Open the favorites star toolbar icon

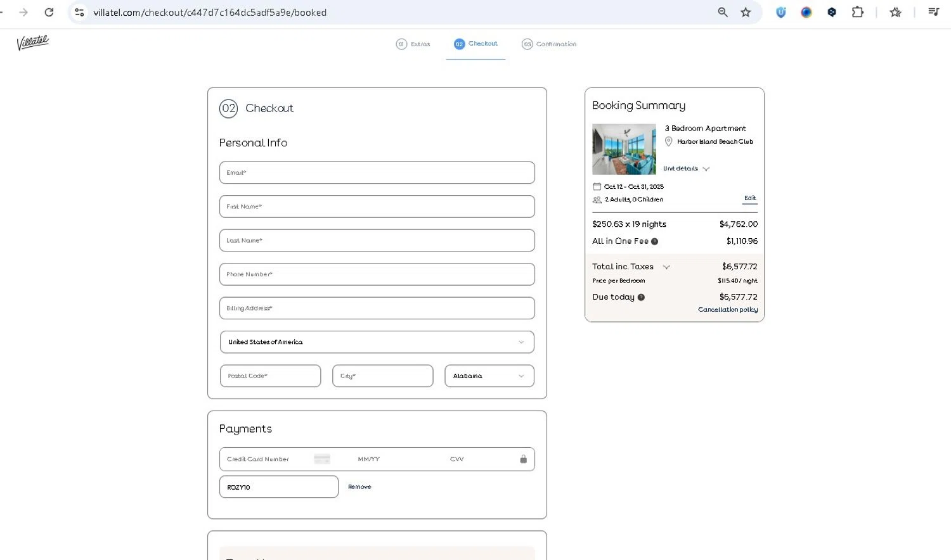coord(895,12)
